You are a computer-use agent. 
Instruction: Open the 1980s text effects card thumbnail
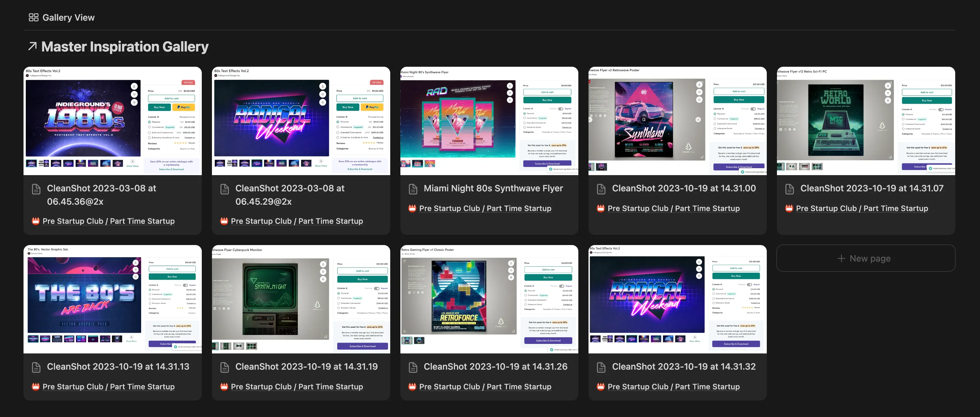pyautogui.click(x=112, y=121)
